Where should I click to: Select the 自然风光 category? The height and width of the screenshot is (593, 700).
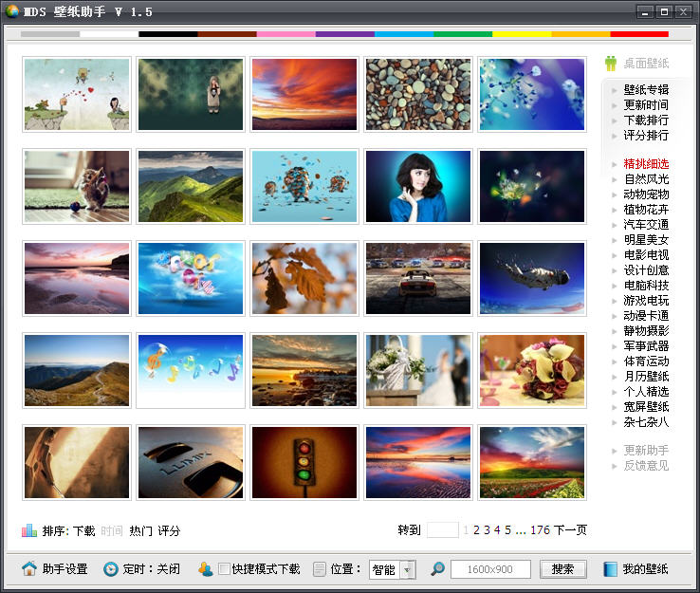[x=646, y=179]
